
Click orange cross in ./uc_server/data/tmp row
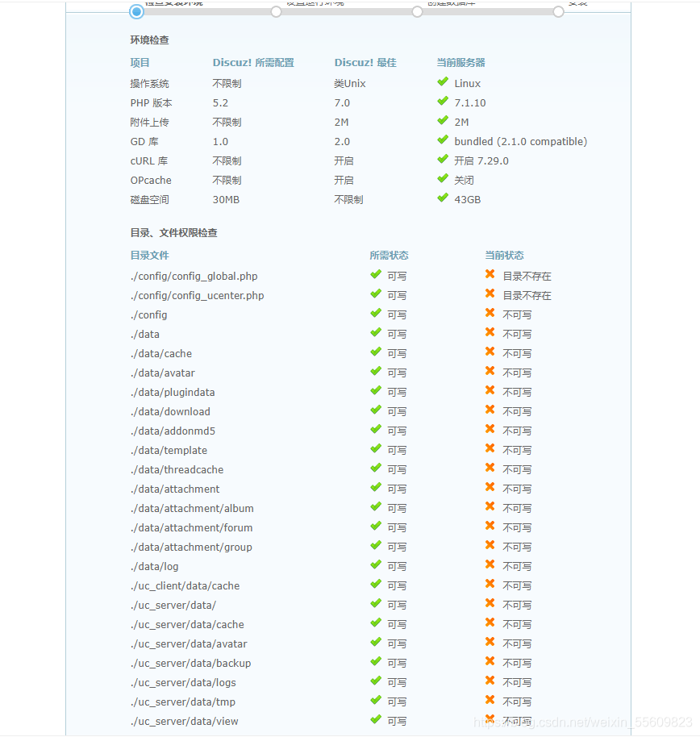490,700
